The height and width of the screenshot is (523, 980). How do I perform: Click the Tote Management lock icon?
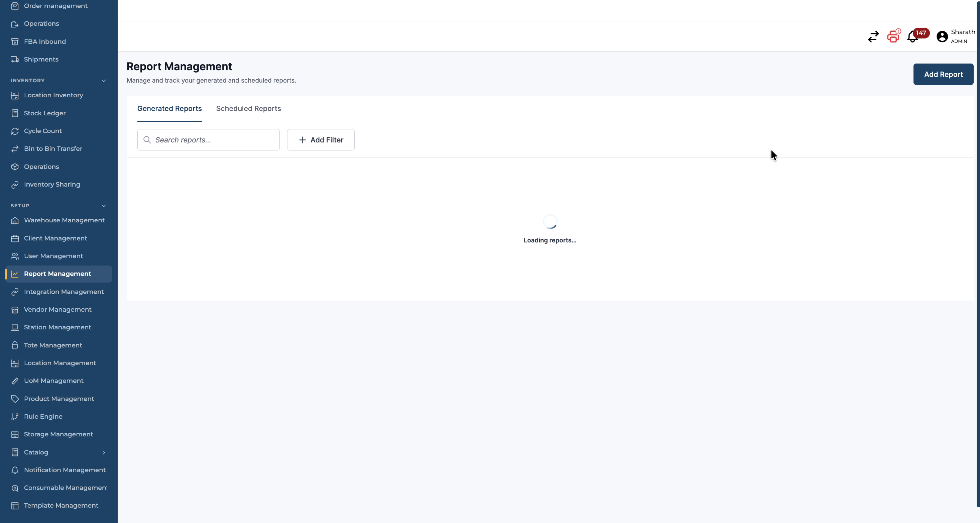click(15, 345)
